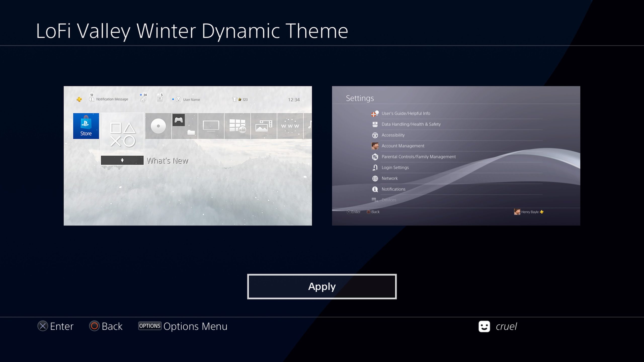Select Network in Settings preview
The height and width of the screenshot is (362, 644).
pyautogui.click(x=389, y=178)
